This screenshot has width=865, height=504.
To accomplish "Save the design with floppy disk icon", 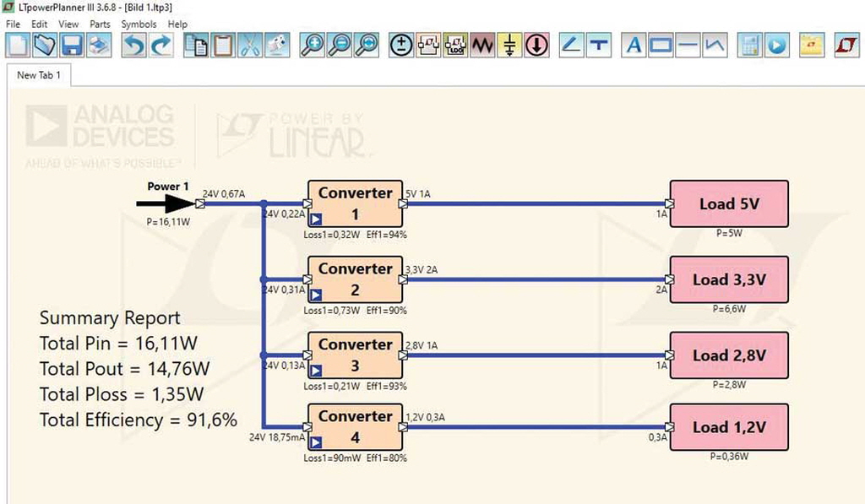I will point(72,46).
